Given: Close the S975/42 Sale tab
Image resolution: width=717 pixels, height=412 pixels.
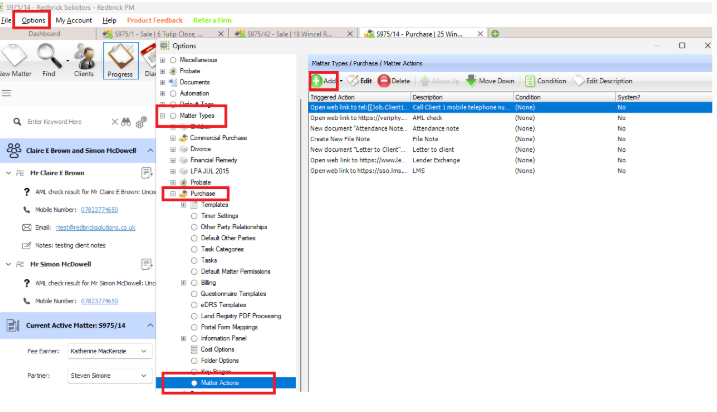Looking at the screenshot, I should click(x=350, y=34).
